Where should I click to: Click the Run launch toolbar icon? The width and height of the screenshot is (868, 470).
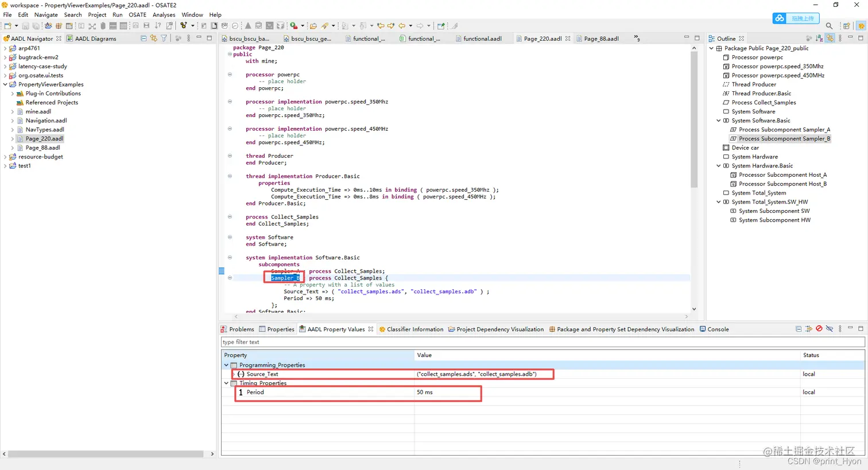tap(293, 26)
